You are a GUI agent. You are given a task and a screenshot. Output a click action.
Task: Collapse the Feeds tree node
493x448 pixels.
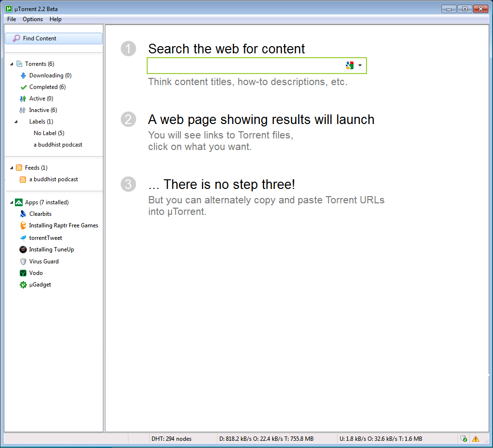tap(12, 168)
